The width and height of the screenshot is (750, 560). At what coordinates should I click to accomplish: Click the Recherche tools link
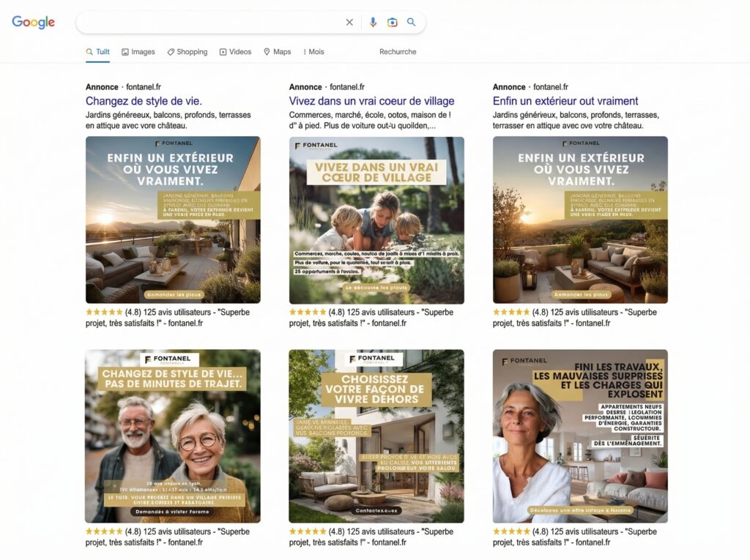pyautogui.click(x=398, y=52)
